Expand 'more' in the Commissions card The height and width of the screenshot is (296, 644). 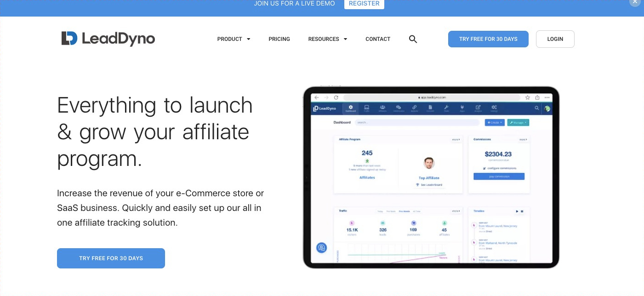(x=523, y=139)
